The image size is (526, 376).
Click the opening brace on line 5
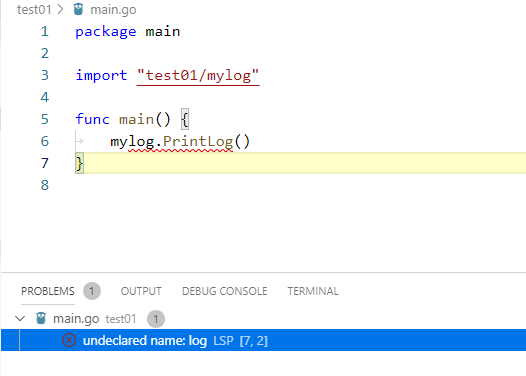pos(185,119)
